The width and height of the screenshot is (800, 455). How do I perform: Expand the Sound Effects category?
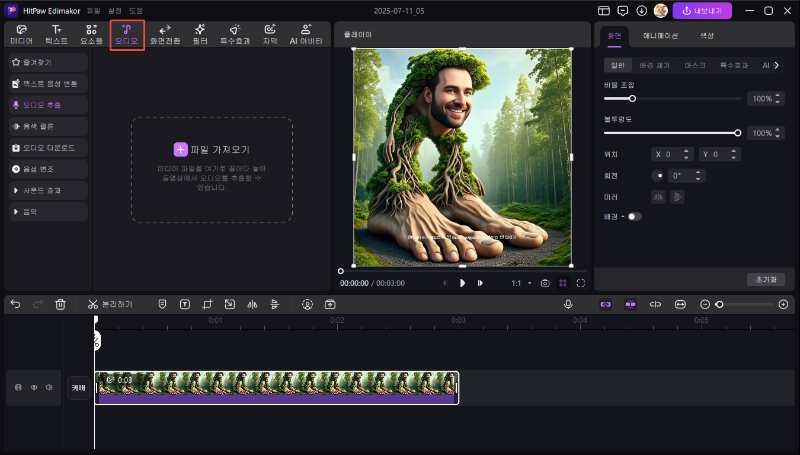(48, 190)
